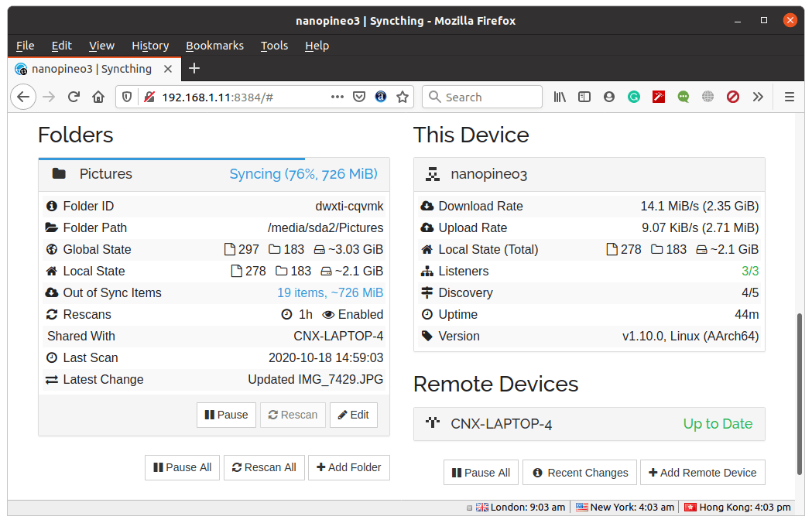The image size is (812, 523).
Task: Click the folder ID dwxti-cqvmk
Action: pyautogui.click(x=350, y=206)
